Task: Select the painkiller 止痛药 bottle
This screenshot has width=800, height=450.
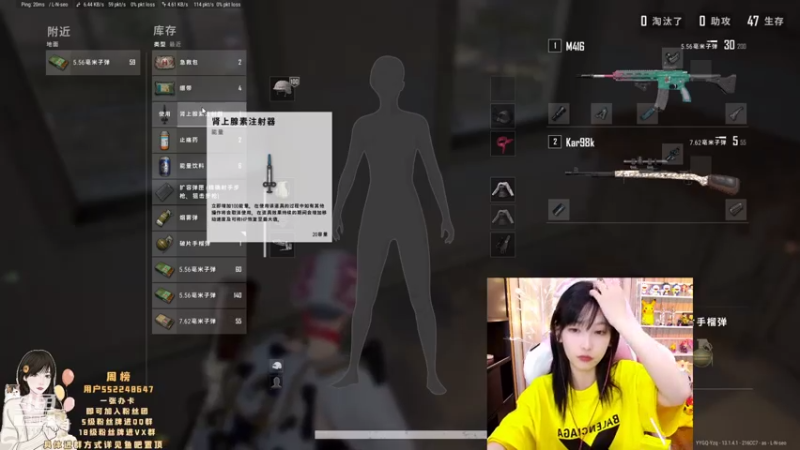Action: [x=164, y=140]
